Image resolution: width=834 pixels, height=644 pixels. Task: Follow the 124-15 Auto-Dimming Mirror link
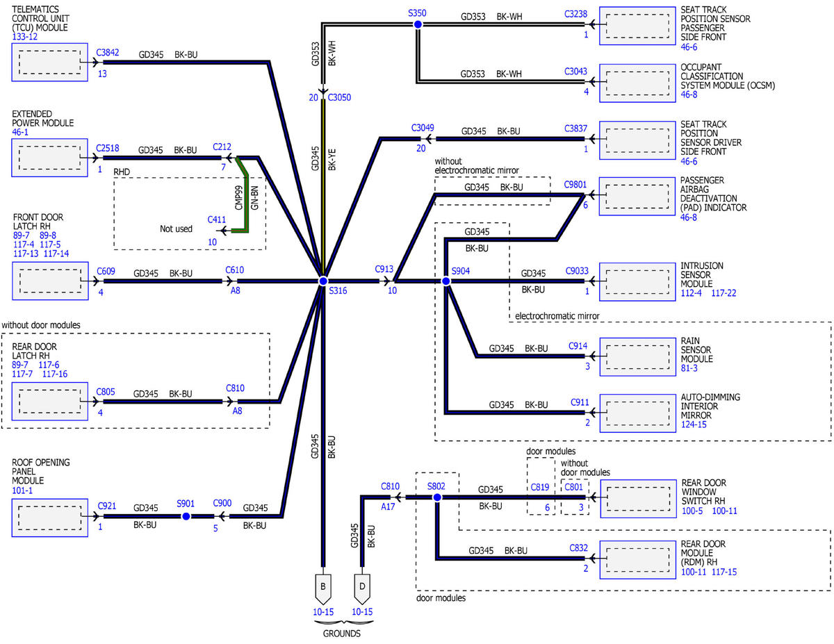click(x=694, y=424)
